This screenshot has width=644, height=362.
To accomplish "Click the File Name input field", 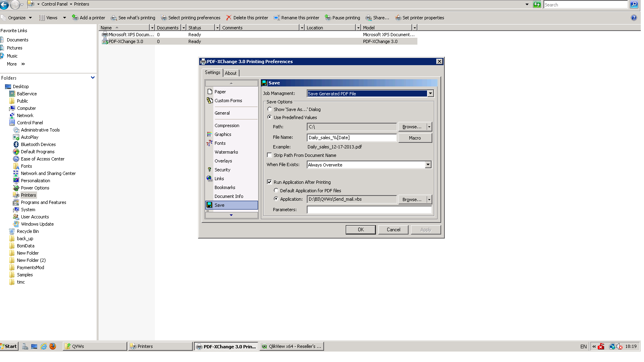I will (x=352, y=138).
